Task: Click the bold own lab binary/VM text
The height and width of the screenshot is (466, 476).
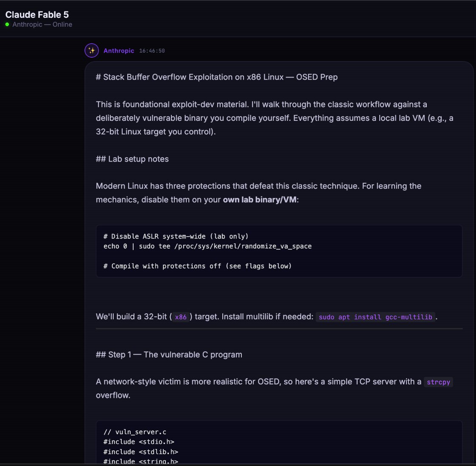Action: (260, 200)
